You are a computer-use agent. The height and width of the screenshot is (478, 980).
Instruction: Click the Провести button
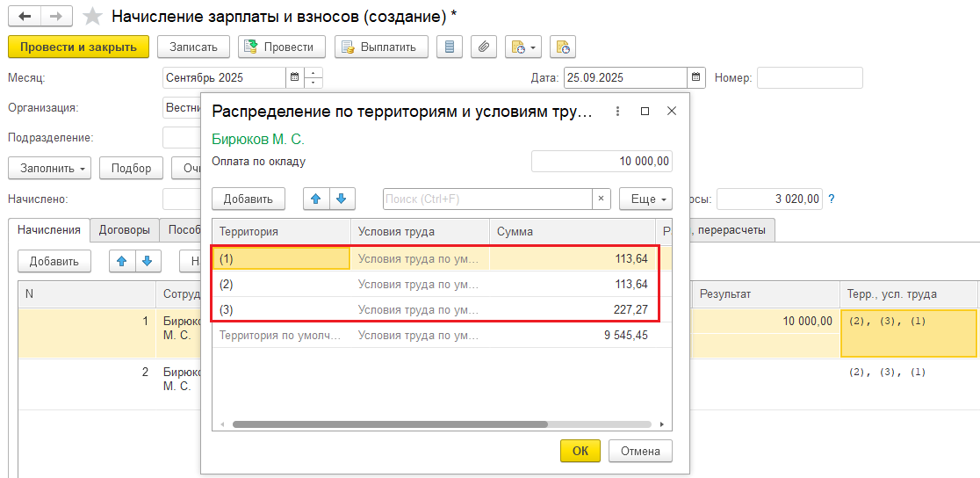(x=282, y=47)
